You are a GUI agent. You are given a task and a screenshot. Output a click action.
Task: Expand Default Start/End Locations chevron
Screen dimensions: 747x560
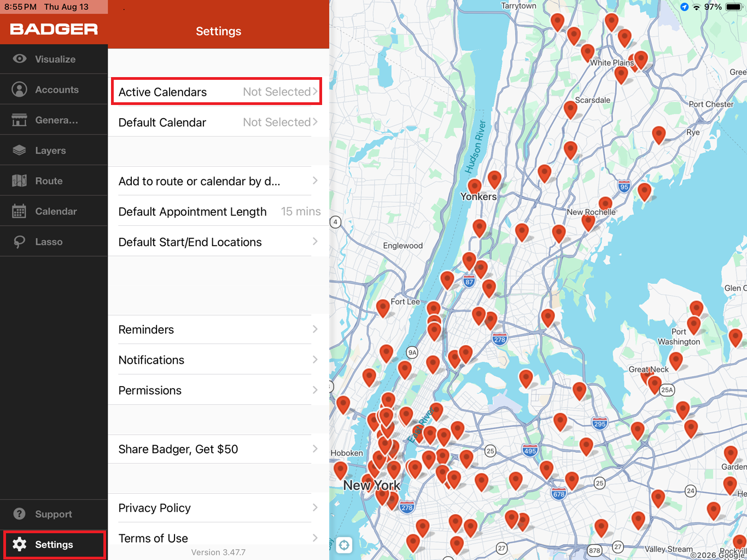[x=315, y=241]
